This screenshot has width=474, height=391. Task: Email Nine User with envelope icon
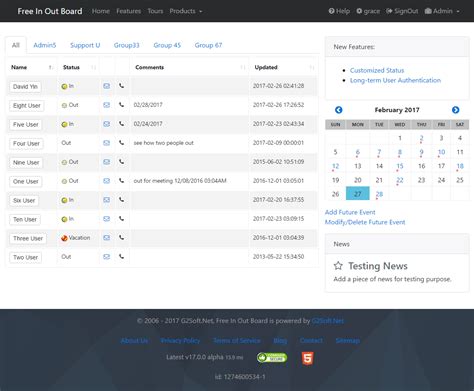coord(106,162)
